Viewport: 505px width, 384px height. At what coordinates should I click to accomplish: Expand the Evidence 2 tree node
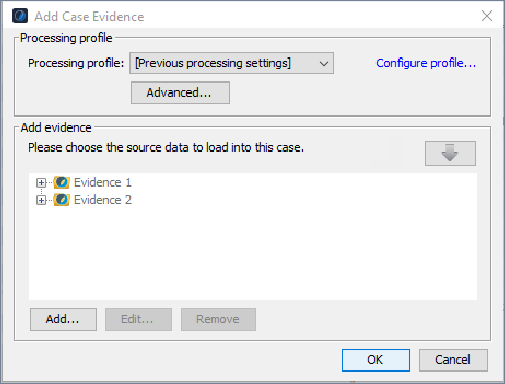(x=41, y=200)
